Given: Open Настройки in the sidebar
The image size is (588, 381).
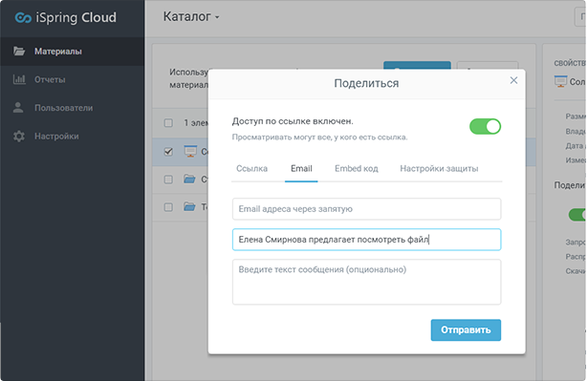Looking at the screenshot, I should tap(72, 136).
